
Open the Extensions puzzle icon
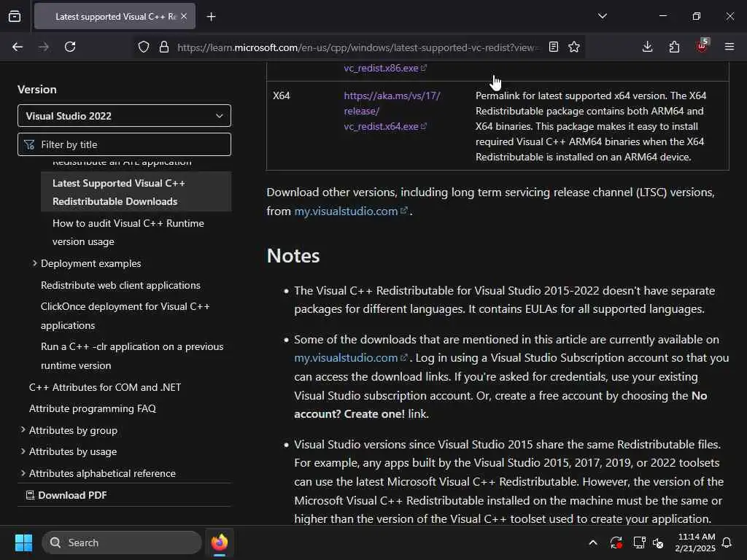click(x=674, y=47)
